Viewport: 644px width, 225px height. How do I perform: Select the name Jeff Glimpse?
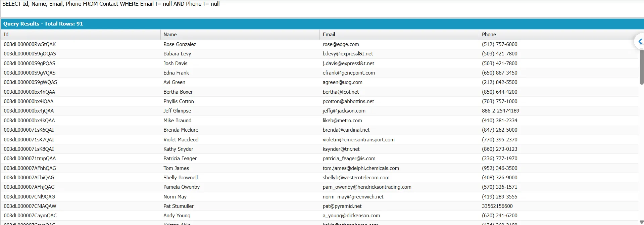pyautogui.click(x=177, y=111)
